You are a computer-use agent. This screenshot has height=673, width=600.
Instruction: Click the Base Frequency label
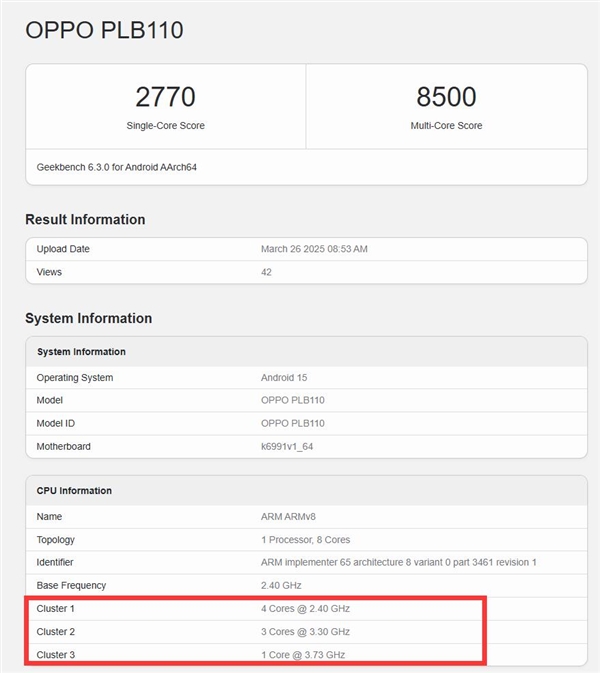(x=71, y=586)
